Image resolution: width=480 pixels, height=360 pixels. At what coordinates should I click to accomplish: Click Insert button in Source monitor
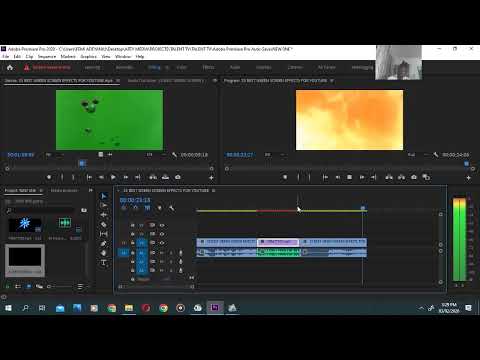[153, 177]
